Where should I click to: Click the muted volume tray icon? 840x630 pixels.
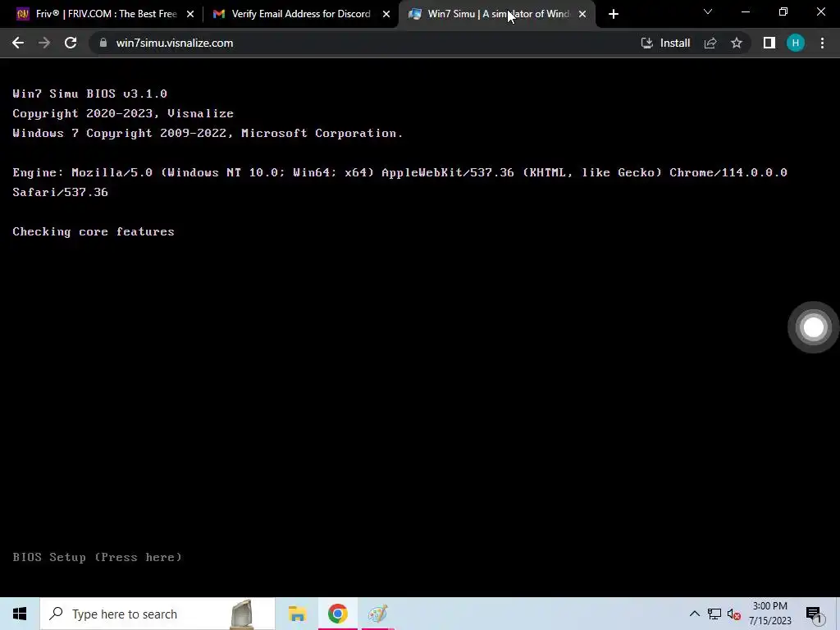[x=734, y=614]
